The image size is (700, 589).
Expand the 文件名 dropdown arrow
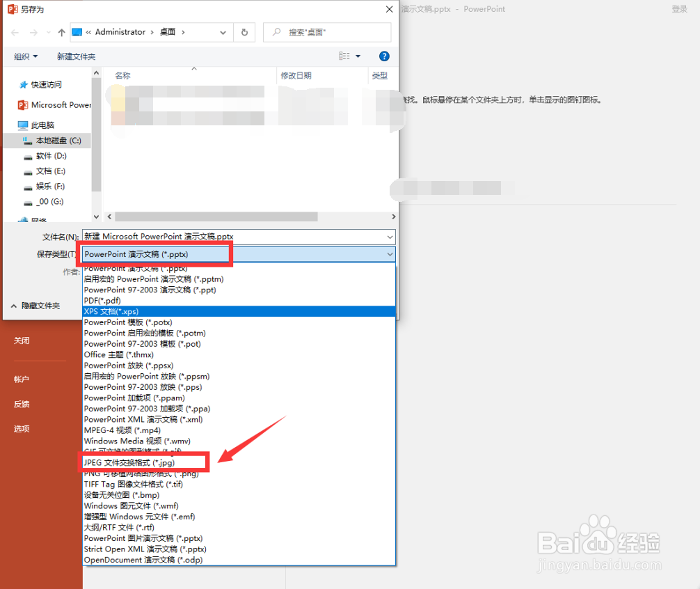[390, 237]
